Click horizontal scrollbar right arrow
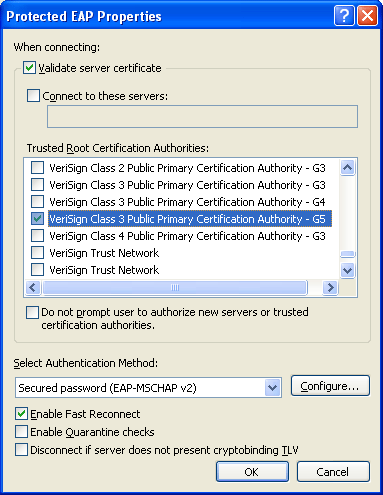383x495 pixels. click(331, 287)
